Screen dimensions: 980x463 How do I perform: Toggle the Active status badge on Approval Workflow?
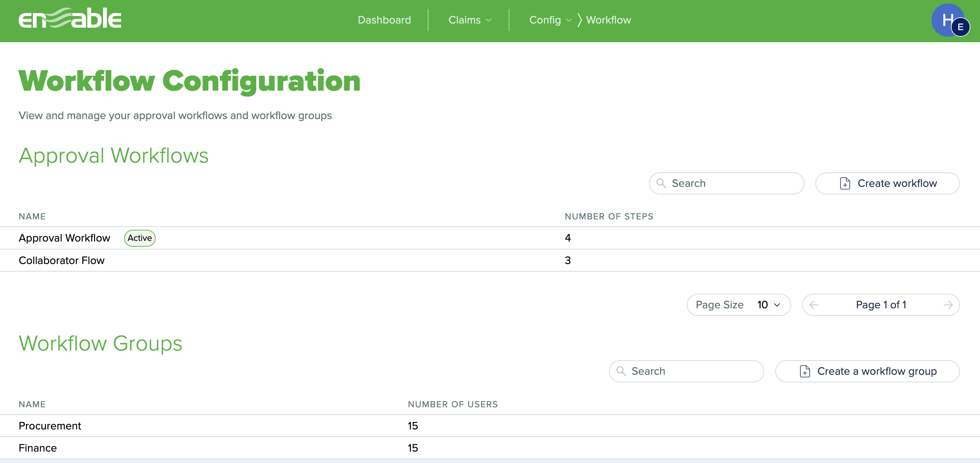coord(140,238)
